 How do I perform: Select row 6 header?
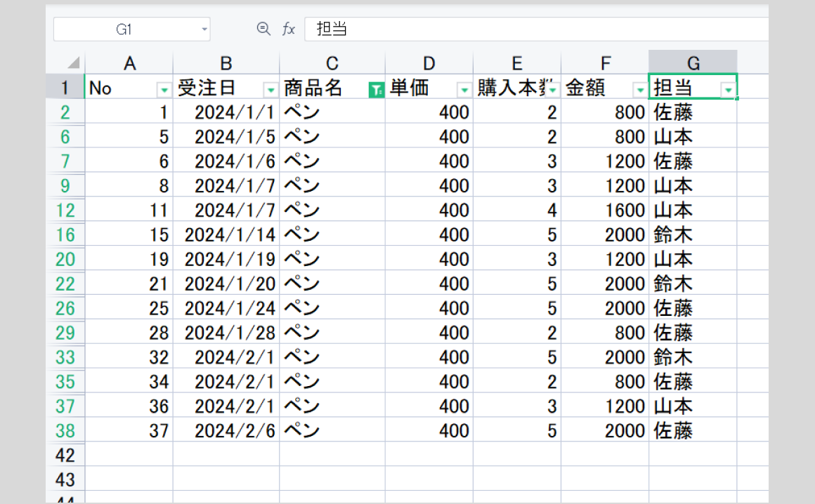tap(65, 136)
